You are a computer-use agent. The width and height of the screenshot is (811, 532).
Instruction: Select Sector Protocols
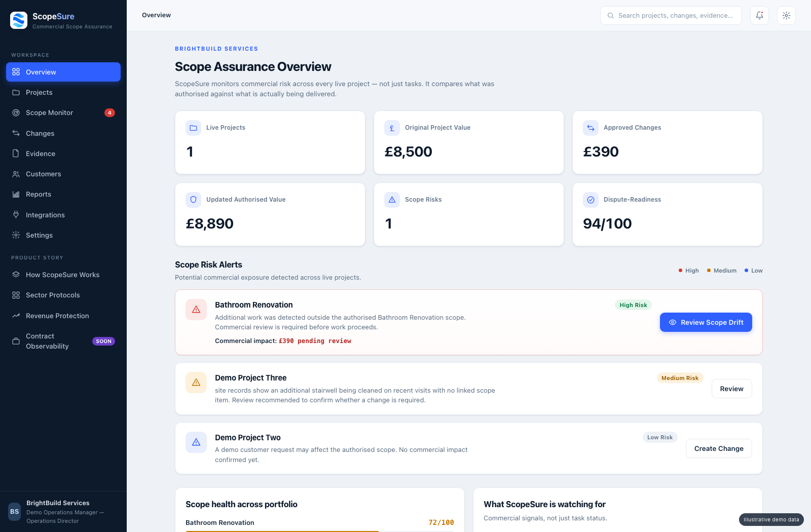pos(63,295)
